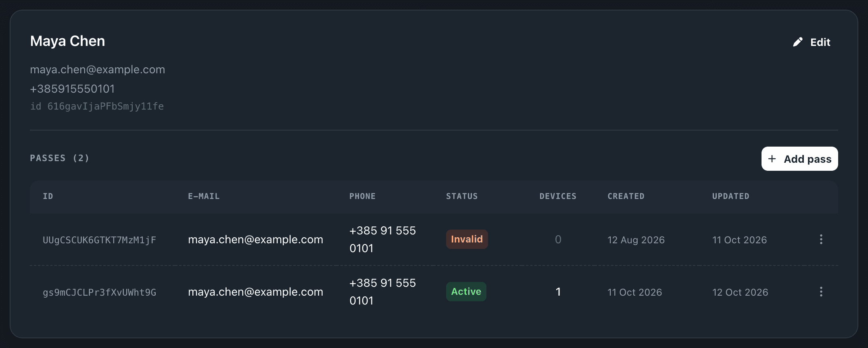Screen dimensions: 868x348
Task: Click the Maya Chen name heading
Action: [x=67, y=41]
